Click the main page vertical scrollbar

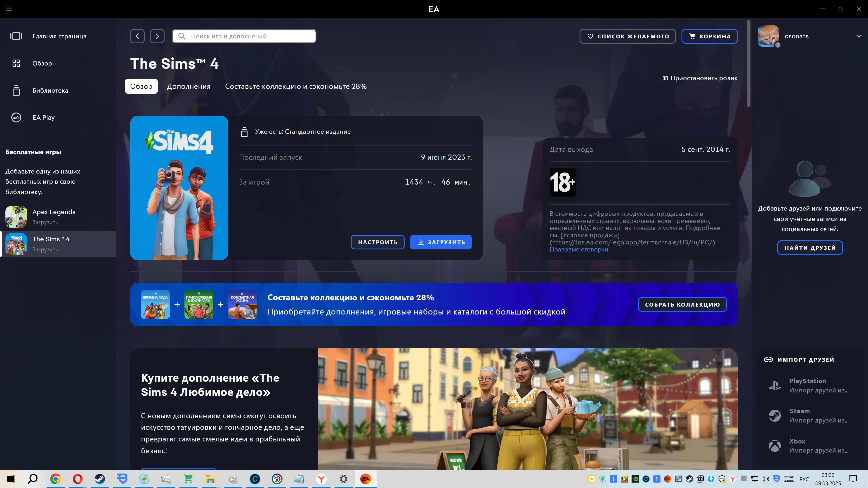point(748,63)
